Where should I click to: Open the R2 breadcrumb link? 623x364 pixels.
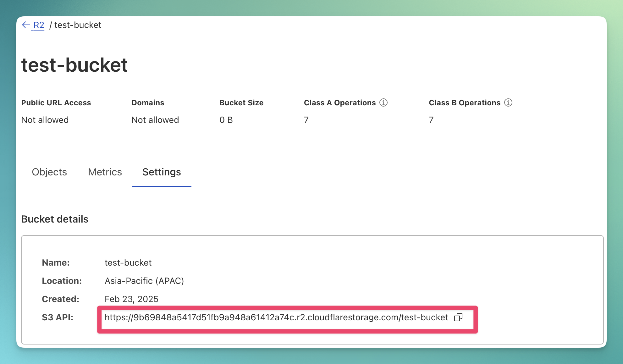coord(39,25)
